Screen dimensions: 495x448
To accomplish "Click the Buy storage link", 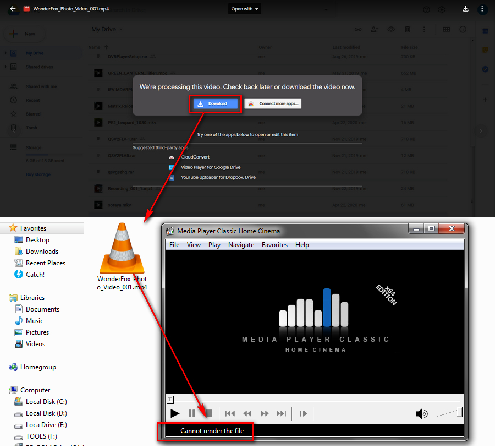I will [38, 174].
